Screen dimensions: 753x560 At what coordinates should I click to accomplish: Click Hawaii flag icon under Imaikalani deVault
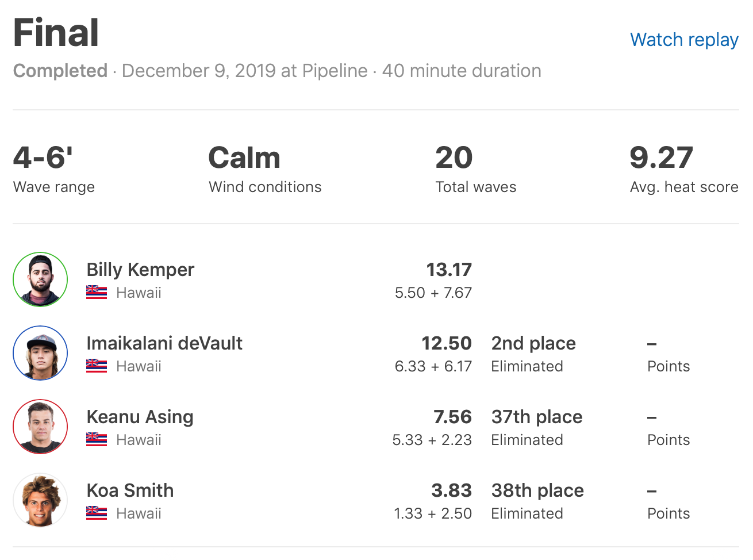pos(97,366)
